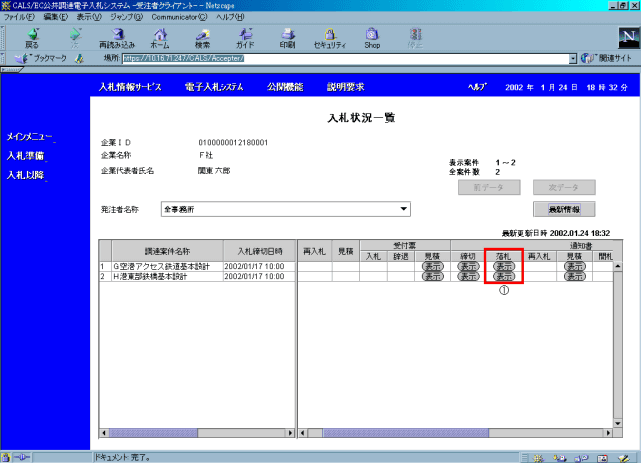The image size is (641, 463).
Task: Click the Composer icon in status bar
Action: [623, 458]
